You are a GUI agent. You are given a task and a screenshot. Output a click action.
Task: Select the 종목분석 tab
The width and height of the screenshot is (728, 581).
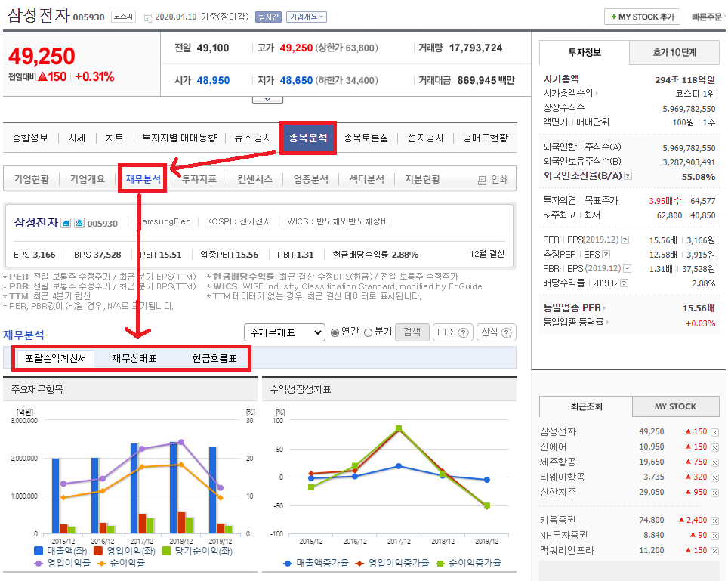point(308,138)
